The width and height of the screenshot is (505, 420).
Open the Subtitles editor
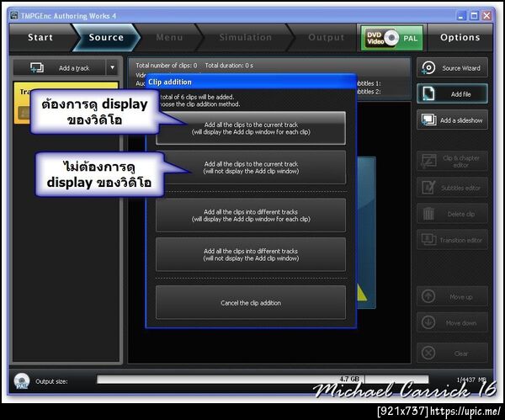tap(452, 188)
